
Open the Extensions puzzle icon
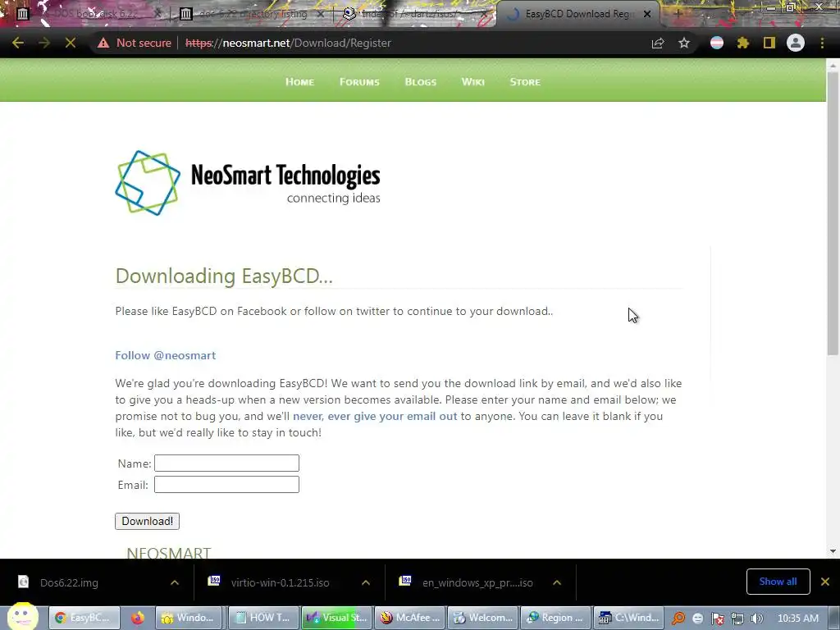click(743, 43)
